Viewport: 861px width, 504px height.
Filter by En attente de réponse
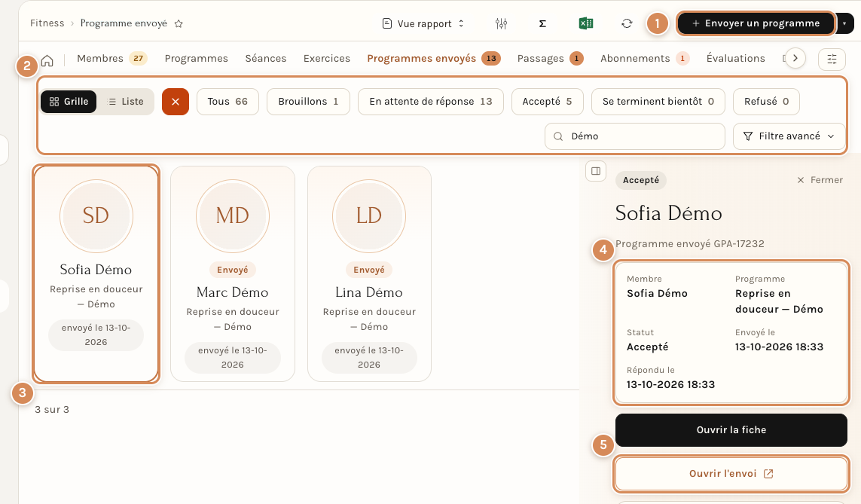pyautogui.click(x=431, y=102)
